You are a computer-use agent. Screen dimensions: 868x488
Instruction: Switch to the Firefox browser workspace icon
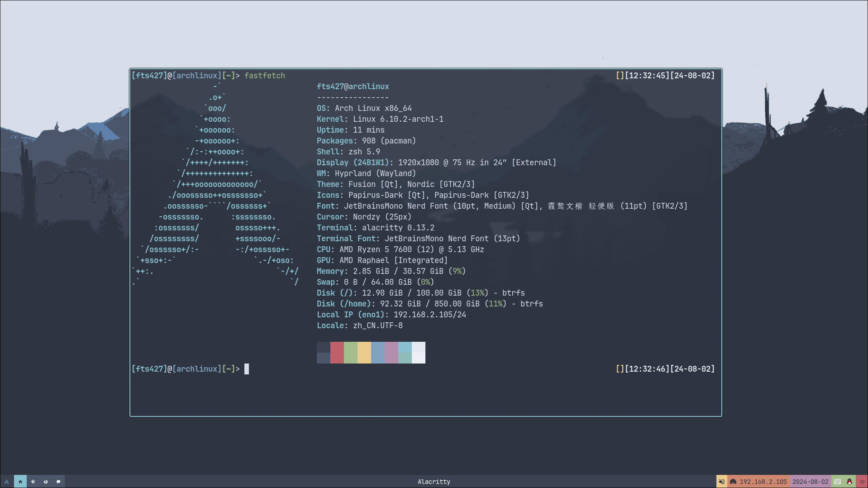(x=46, y=482)
